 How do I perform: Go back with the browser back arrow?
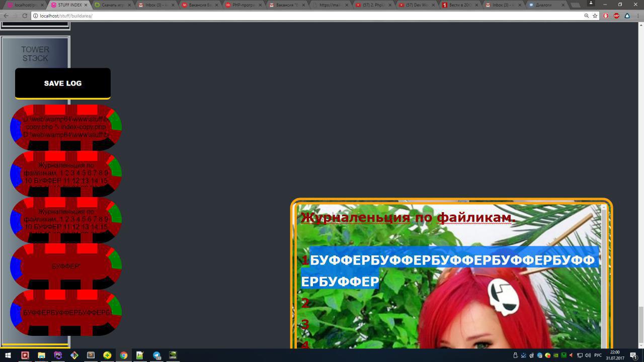(x=6, y=16)
